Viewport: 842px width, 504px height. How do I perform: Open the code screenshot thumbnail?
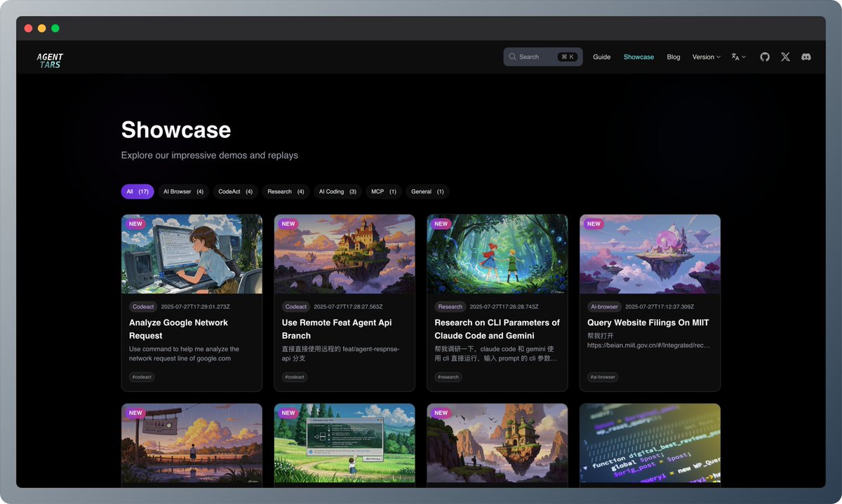(x=650, y=443)
